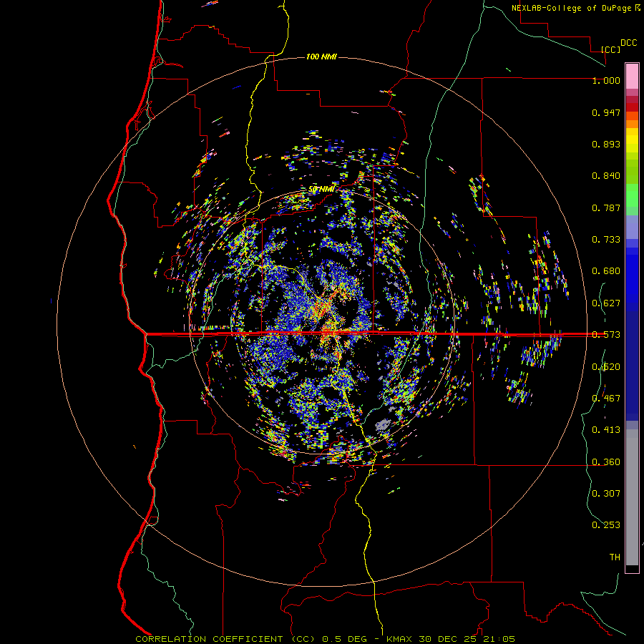The width and height of the screenshot is (644, 644).
Task: Click the 0.307 scale value
Action: tap(606, 493)
